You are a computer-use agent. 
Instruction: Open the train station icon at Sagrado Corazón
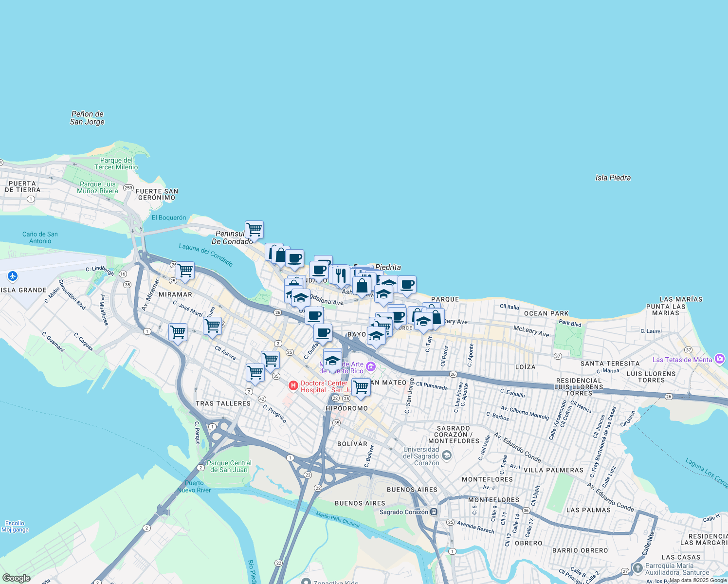(x=433, y=511)
